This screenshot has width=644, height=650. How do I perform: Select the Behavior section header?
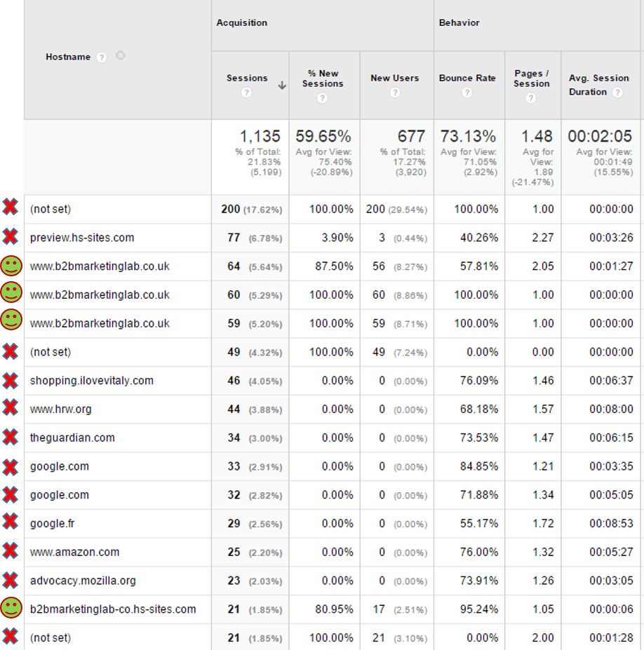pyautogui.click(x=459, y=22)
